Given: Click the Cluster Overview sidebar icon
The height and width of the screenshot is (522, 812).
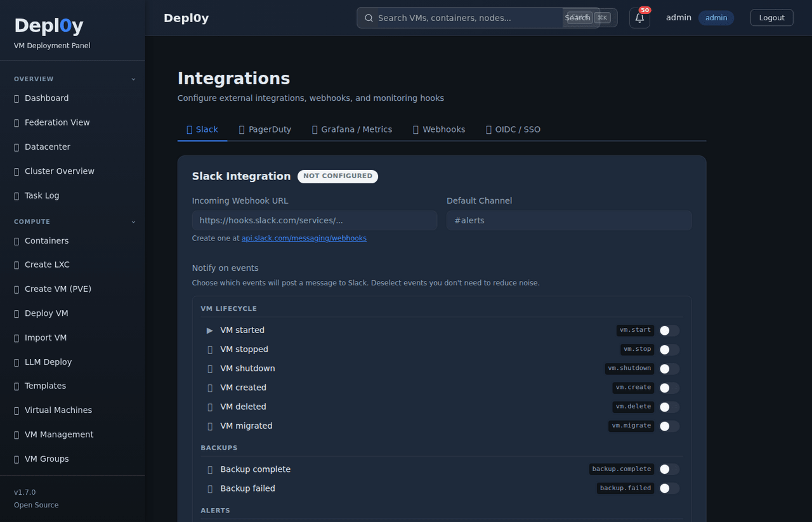Looking at the screenshot, I should (x=16, y=171).
